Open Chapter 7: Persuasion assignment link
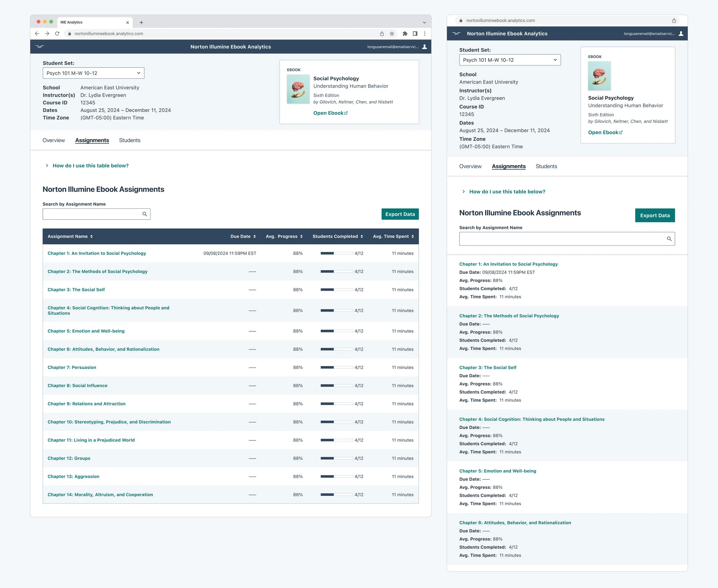The image size is (718, 588). tap(72, 367)
